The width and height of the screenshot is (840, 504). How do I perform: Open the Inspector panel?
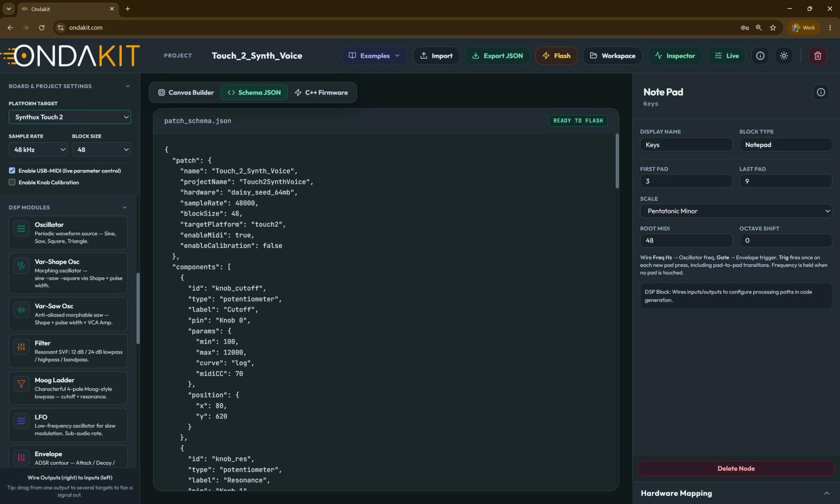click(675, 56)
